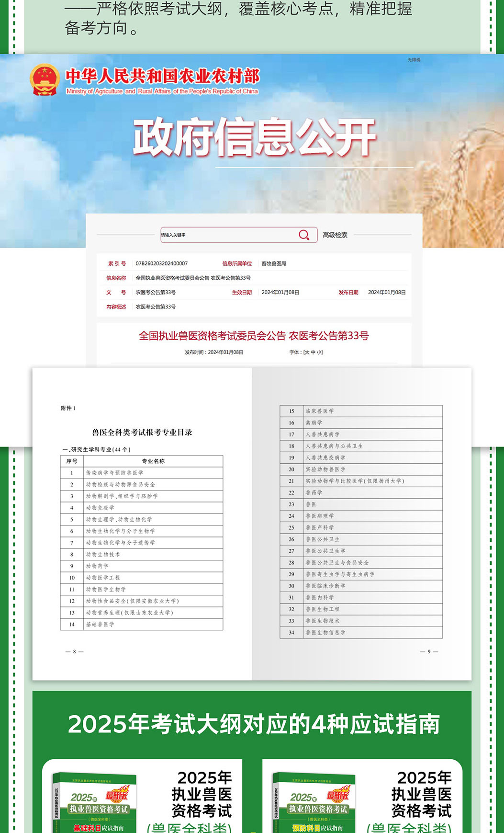Click the 政府信息公开 banner heading
The image size is (504, 833).
(x=255, y=138)
